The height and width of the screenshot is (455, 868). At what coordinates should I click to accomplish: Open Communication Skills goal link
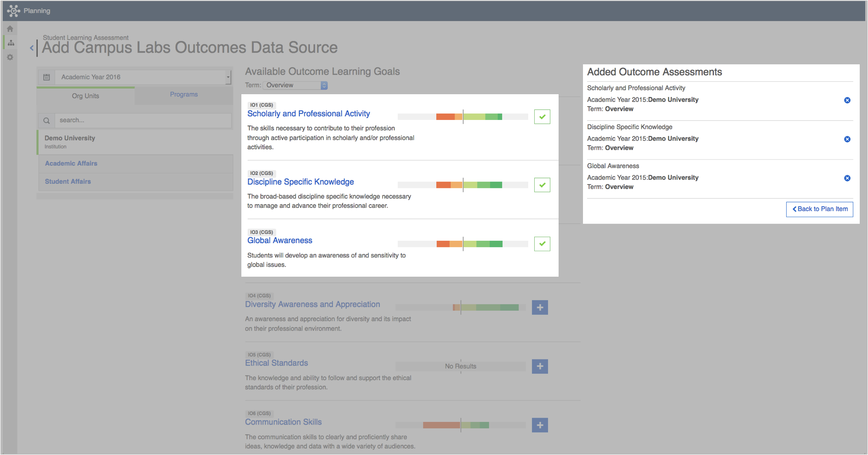[x=283, y=422]
